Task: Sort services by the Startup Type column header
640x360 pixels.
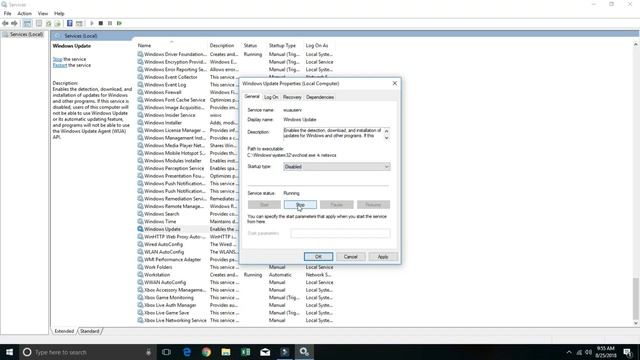Action: pos(282,45)
